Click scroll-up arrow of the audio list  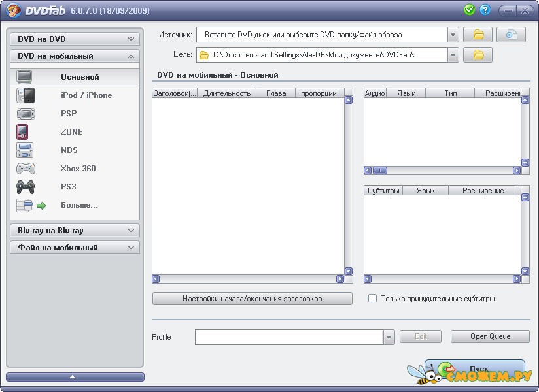[x=525, y=100]
